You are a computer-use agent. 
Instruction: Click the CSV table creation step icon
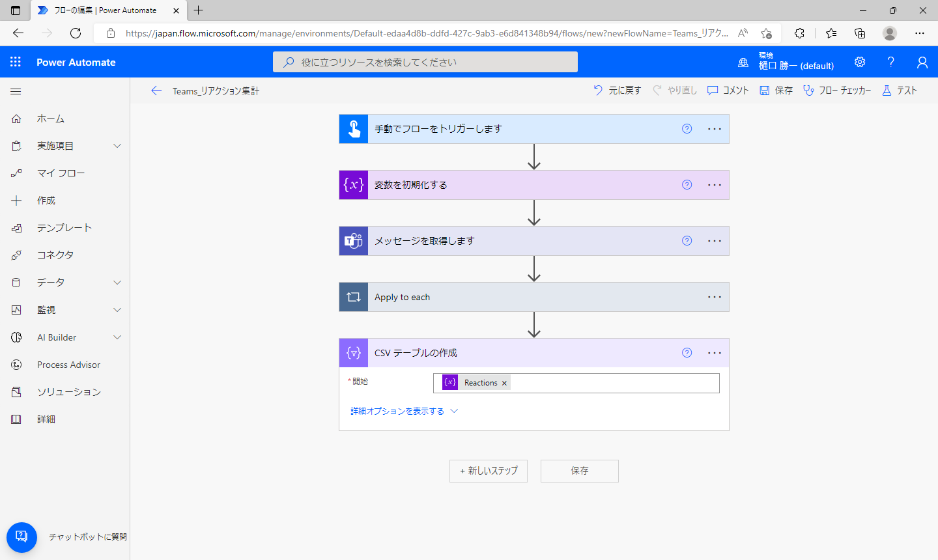coord(354,353)
